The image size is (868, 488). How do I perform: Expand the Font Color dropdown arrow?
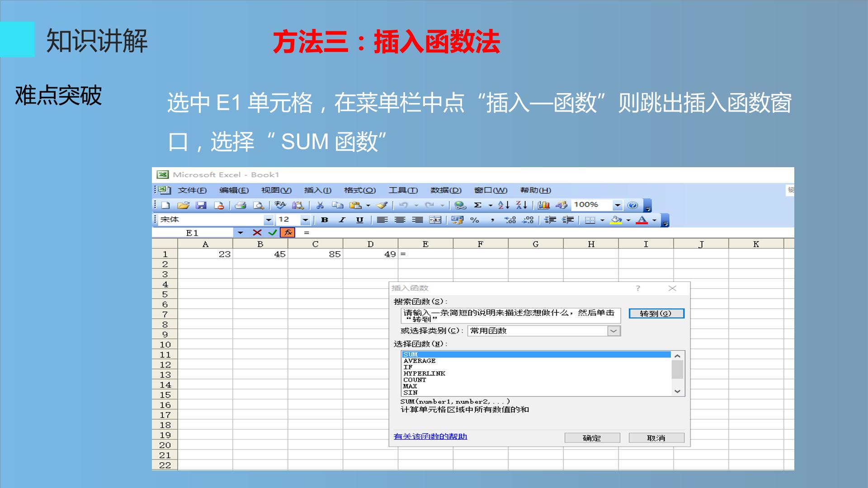pos(654,220)
